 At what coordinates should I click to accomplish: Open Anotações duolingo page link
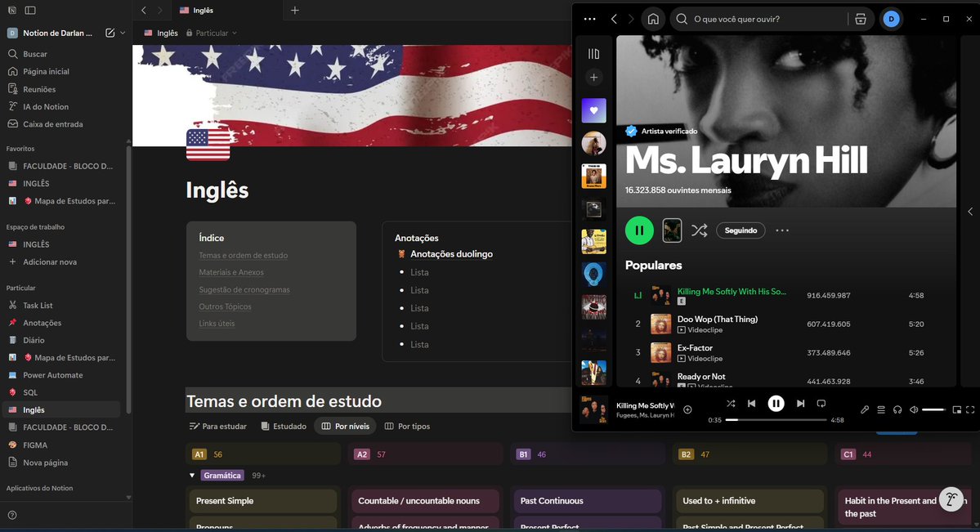(x=451, y=254)
